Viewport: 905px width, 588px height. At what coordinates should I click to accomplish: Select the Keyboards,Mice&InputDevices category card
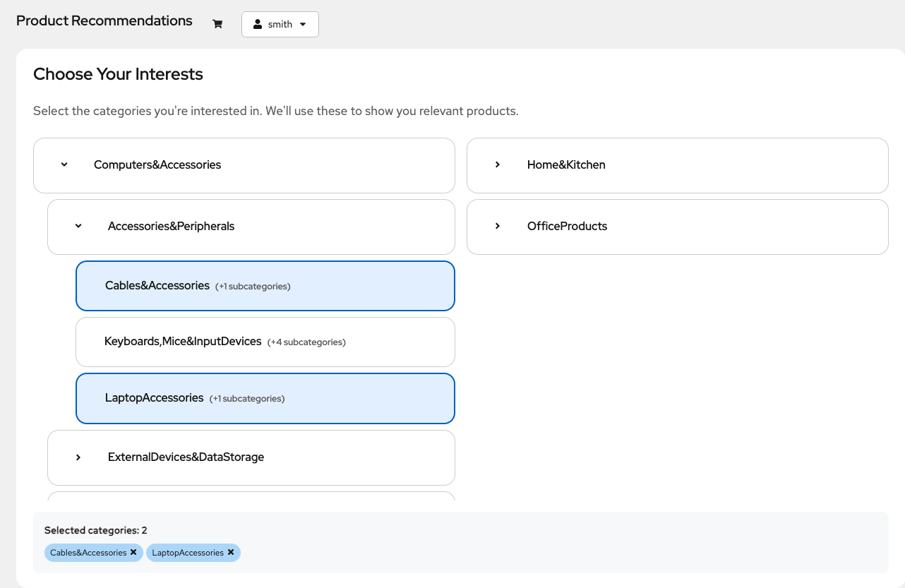(x=265, y=342)
